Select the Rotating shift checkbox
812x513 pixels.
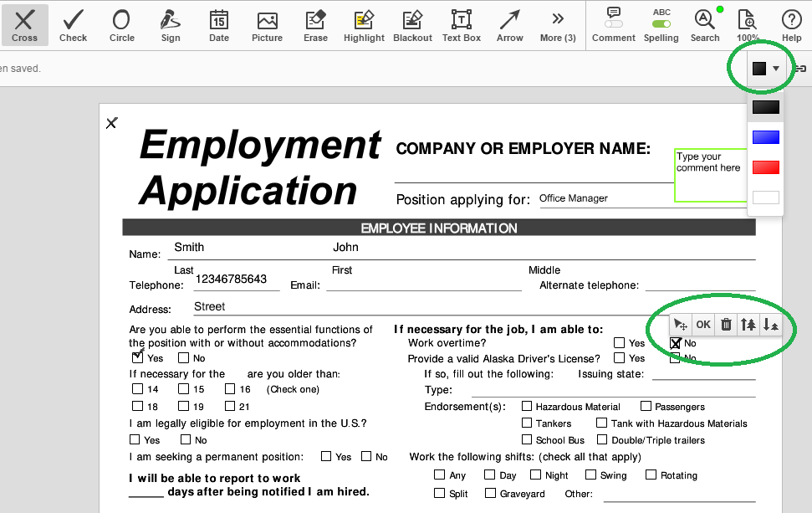point(651,475)
